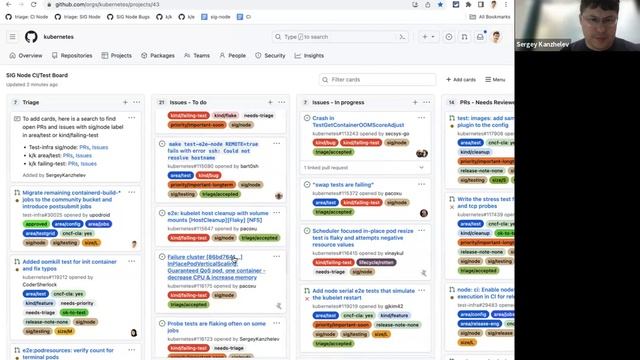The image size is (640, 360).
Task: Expand the 1 linked pull request section
Action: pos(365,168)
